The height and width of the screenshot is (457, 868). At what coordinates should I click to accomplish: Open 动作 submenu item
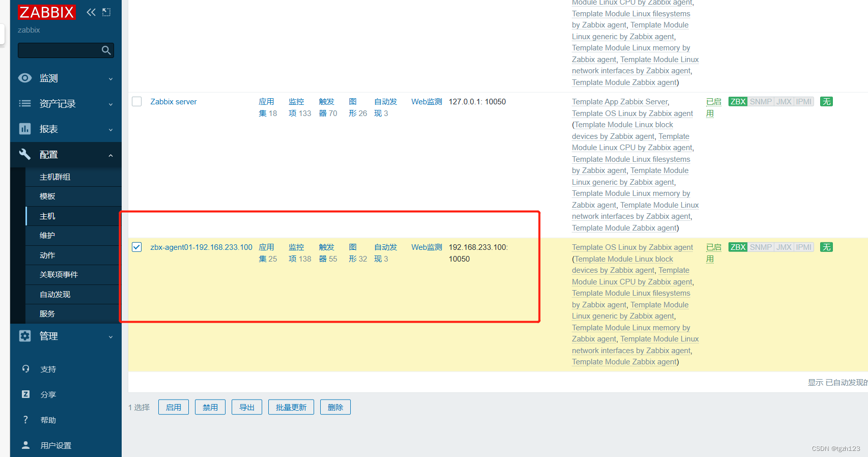point(74,255)
